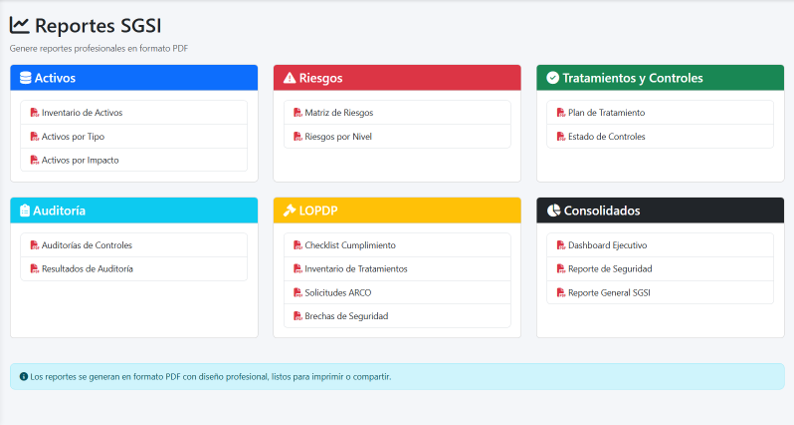Generate the Dashboard Ejecutivo report
The height and width of the screenshot is (425, 794).
click(660, 245)
